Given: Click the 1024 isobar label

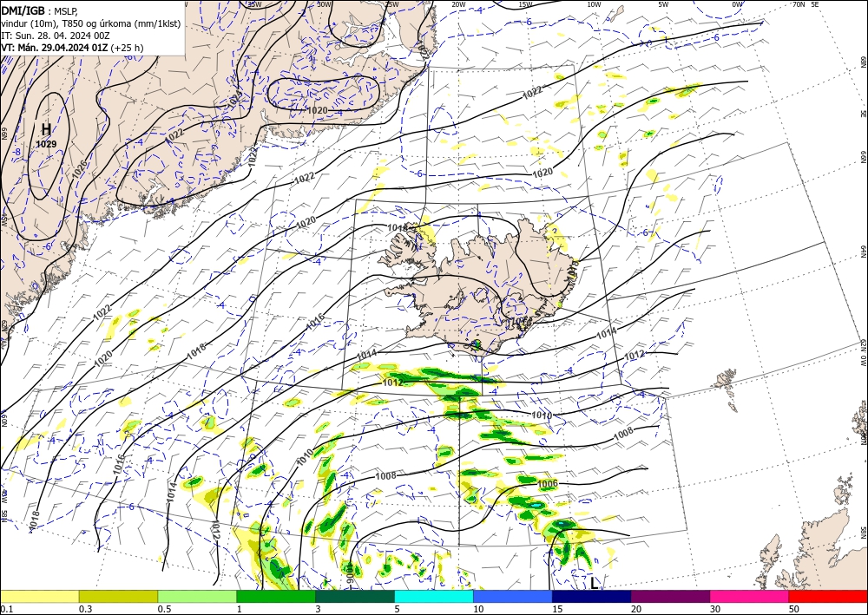Looking at the screenshot, I should click(x=234, y=100).
